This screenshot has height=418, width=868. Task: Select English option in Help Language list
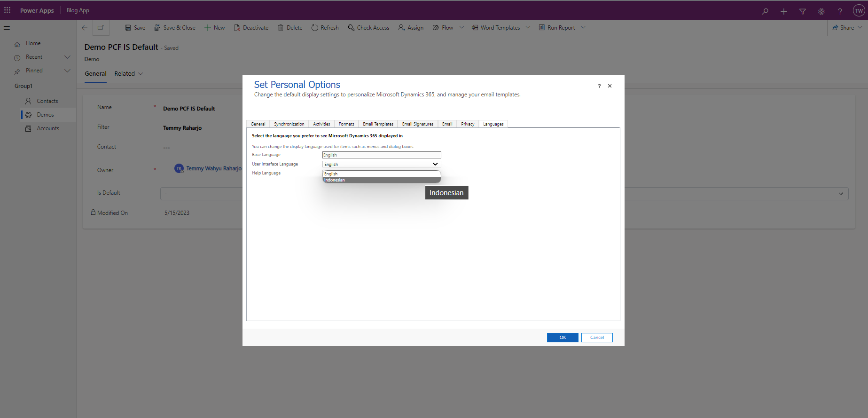click(x=382, y=174)
